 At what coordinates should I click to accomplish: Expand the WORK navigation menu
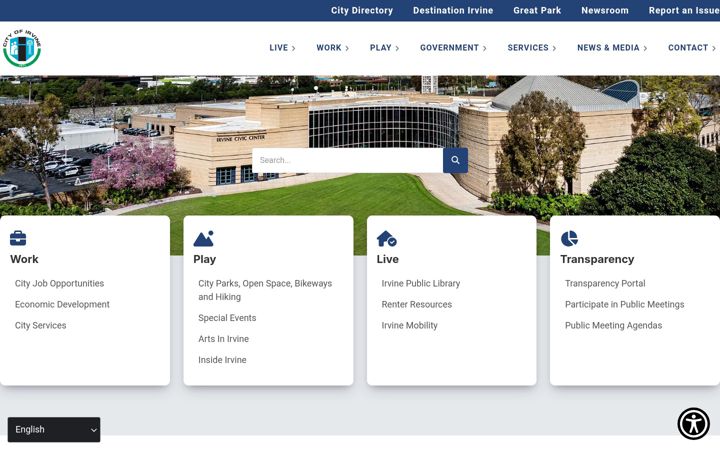click(x=332, y=48)
